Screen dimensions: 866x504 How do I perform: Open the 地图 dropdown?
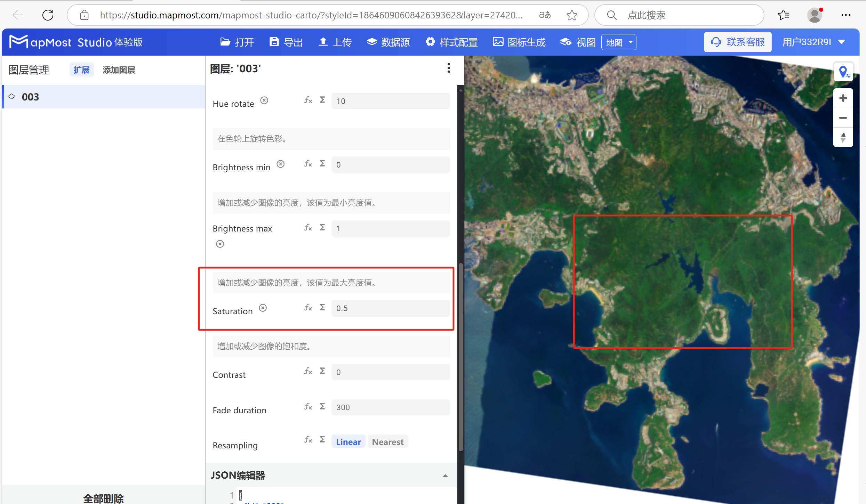point(619,42)
